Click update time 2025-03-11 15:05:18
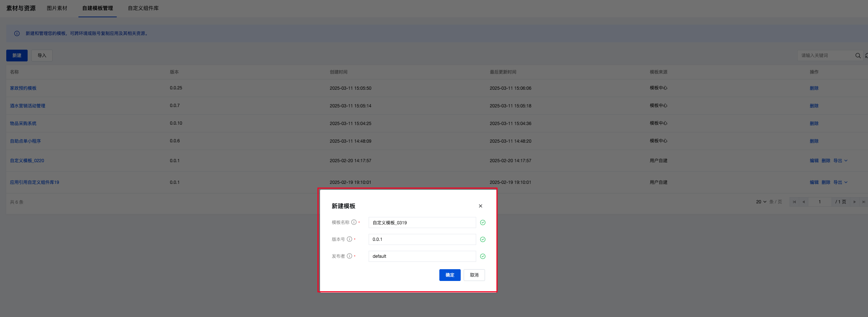The image size is (868, 317). pos(510,106)
